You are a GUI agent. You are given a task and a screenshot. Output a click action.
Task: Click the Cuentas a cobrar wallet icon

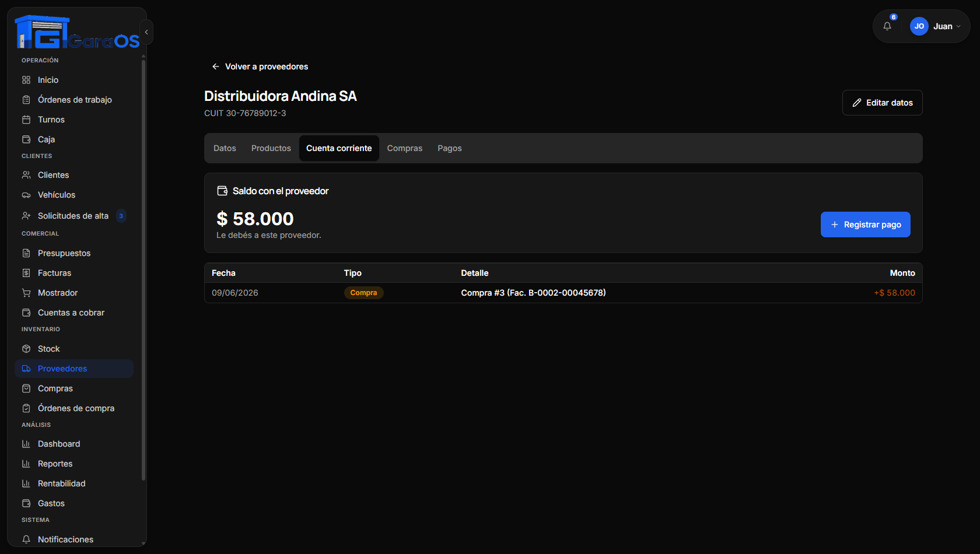coord(26,313)
